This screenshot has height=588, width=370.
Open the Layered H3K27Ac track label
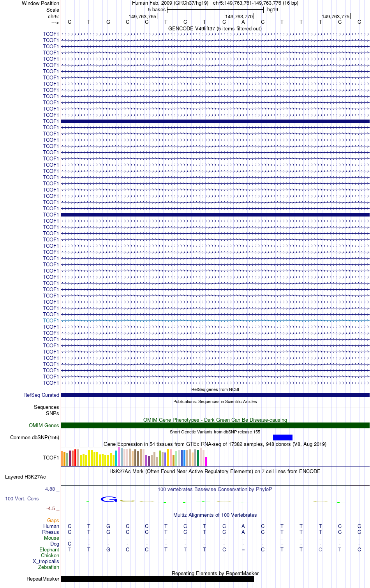[x=25, y=477]
